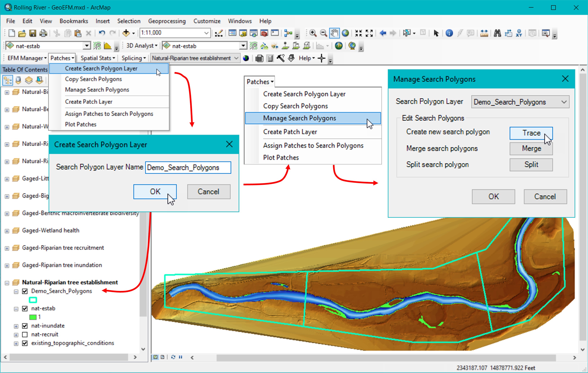Choose Copy Search Polygons menu entry

coord(93,79)
